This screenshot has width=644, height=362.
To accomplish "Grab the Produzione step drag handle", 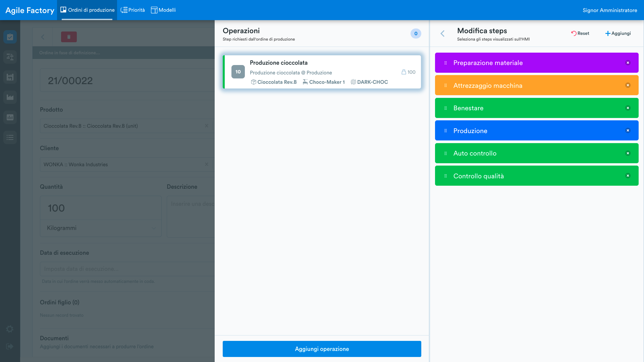I will click(x=445, y=131).
